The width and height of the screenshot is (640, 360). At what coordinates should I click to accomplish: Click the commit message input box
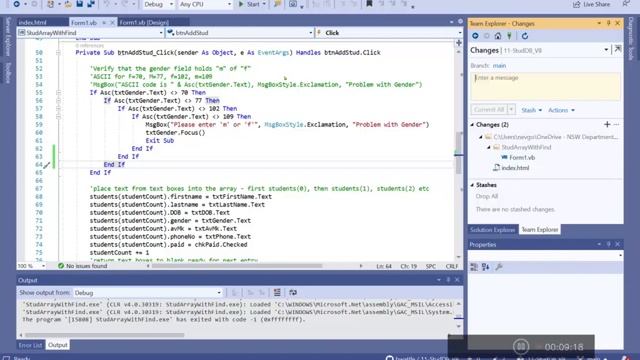coord(545,87)
